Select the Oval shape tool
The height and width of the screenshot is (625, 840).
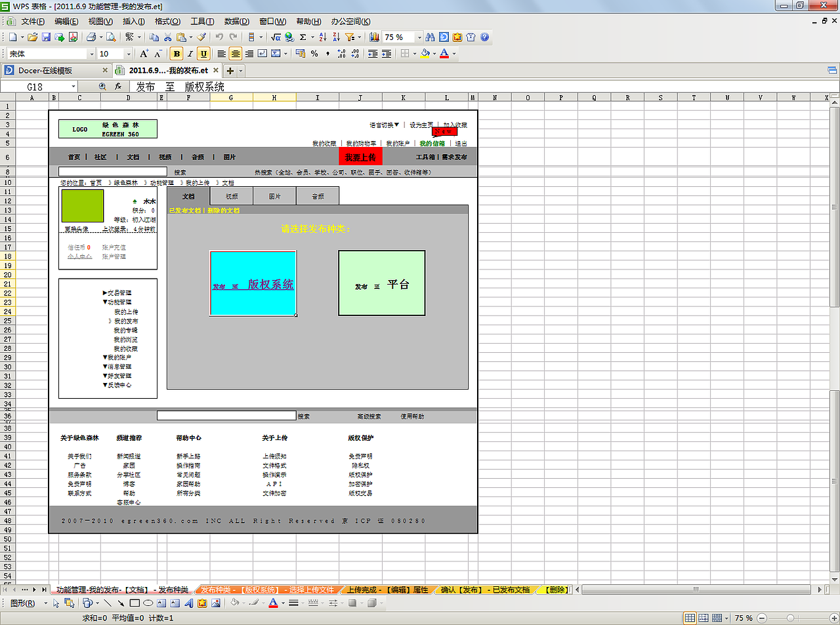pos(148,603)
